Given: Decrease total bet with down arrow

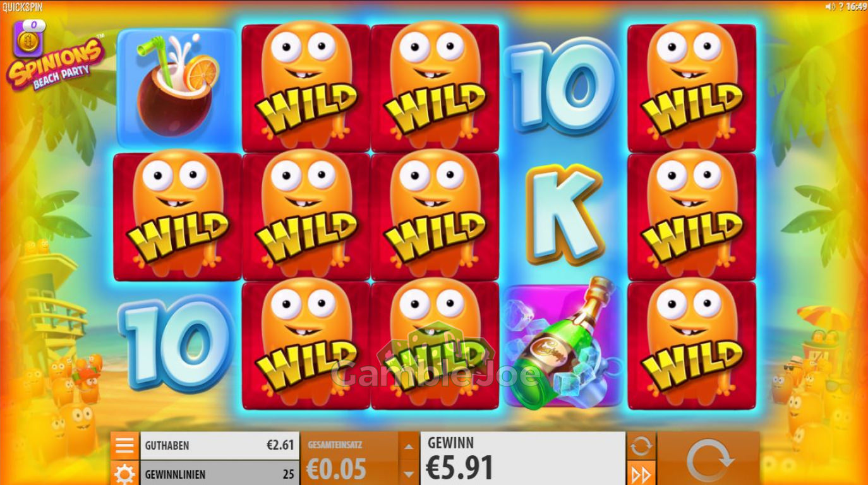Looking at the screenshot, I should (x=409, y=474).
